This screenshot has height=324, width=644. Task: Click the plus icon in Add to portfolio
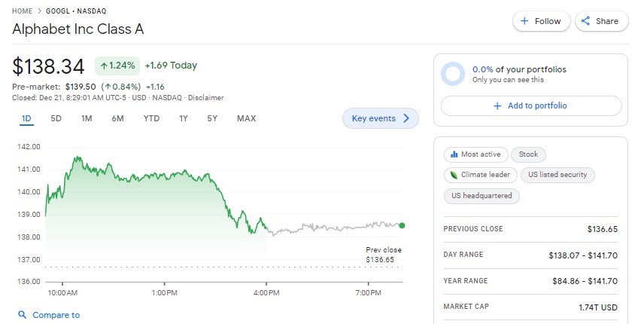(497, 106)
